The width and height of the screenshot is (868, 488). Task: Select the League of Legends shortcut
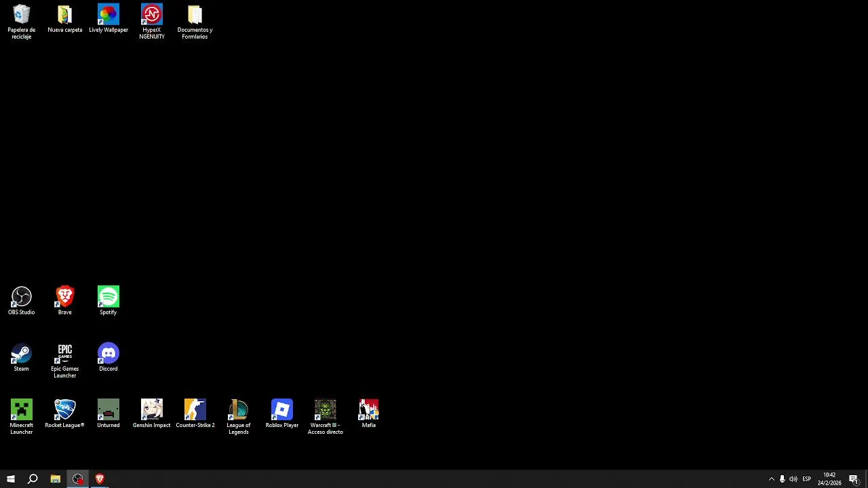tap(239, 417)
